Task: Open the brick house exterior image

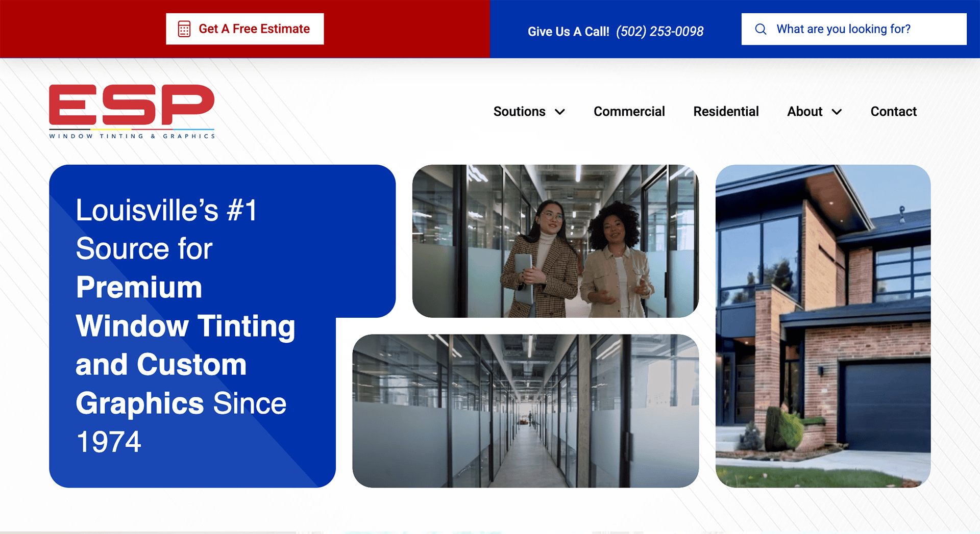Action: pyautogui.click(x=823, y=326)
